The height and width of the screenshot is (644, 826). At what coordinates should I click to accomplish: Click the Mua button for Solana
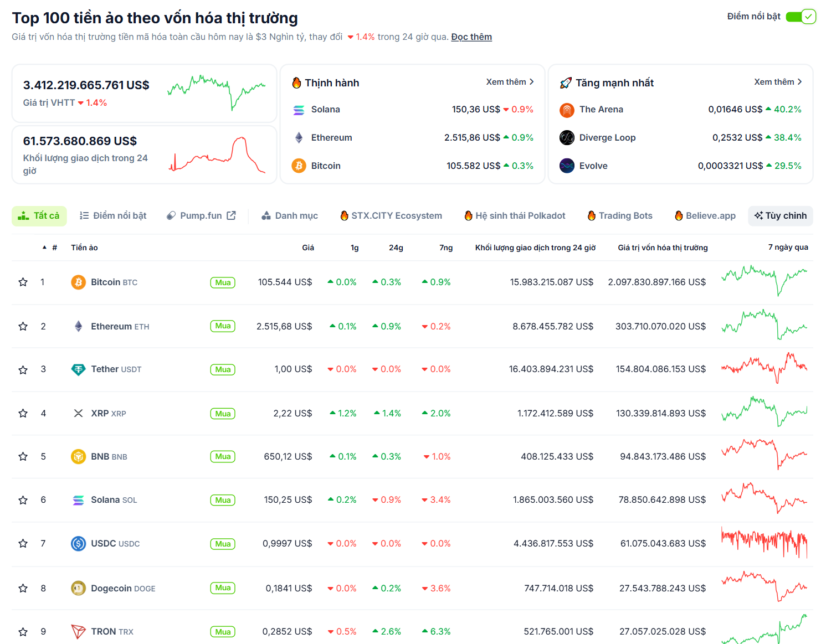pos(223,500)
